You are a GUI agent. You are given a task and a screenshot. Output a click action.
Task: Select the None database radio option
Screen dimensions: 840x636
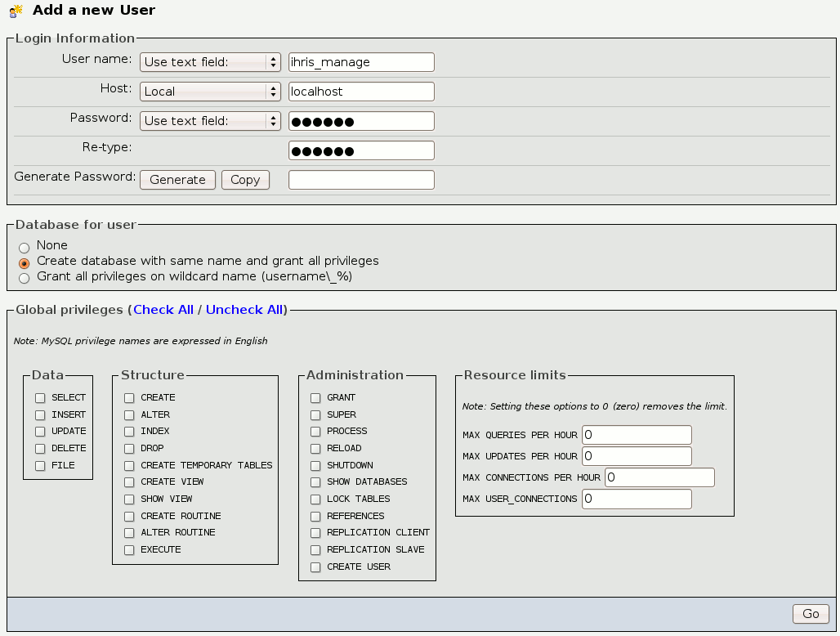coord(25,248)
